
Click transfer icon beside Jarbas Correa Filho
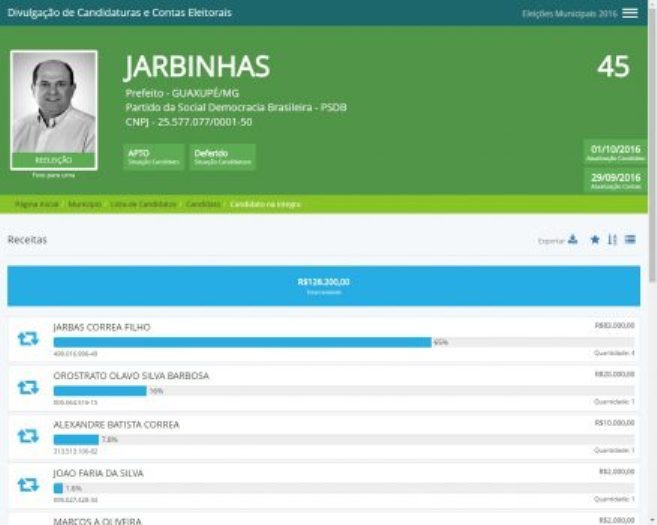pyautogui.click(x=28, y=339)
